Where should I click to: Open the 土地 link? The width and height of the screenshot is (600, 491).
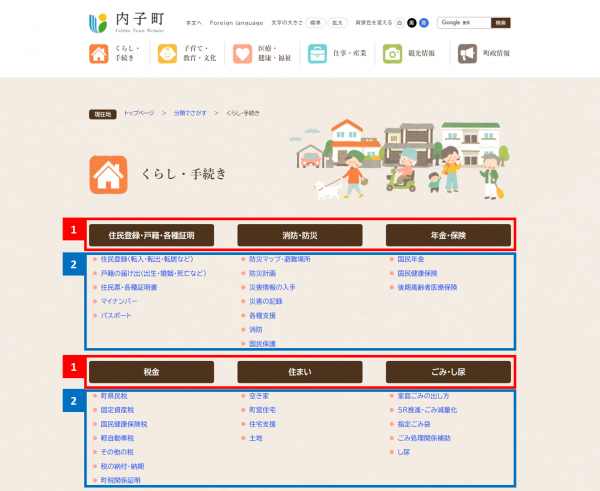pyautogui.click(x=256, y=438)
